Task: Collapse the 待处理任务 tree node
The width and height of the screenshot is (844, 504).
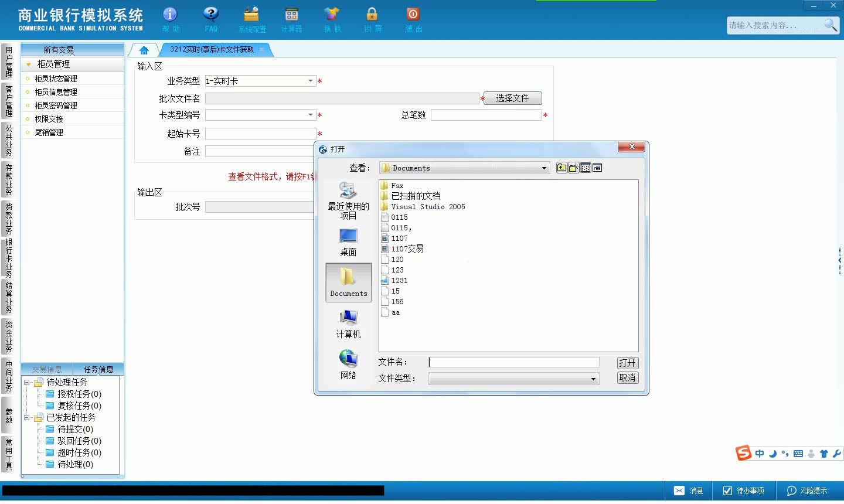Action: tap(26, 382)
